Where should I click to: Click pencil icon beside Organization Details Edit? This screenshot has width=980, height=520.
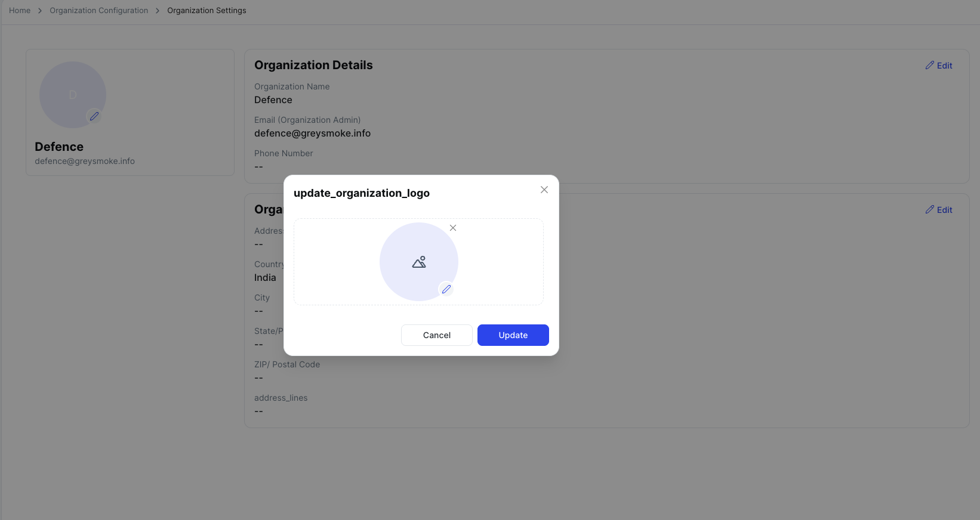click(929, 65)
